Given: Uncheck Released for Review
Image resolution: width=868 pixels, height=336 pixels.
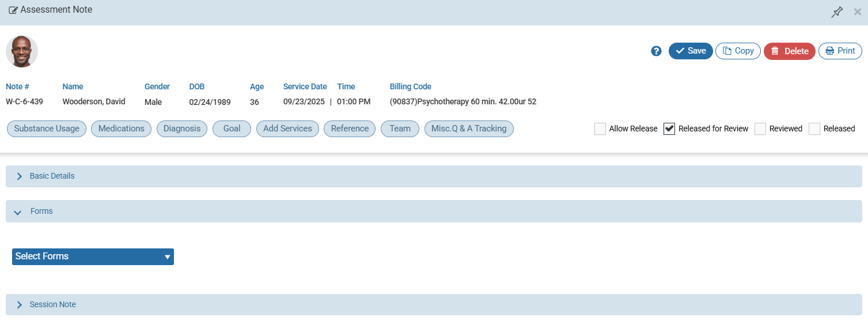Looking at the screenshot, I should pos(669,129).
